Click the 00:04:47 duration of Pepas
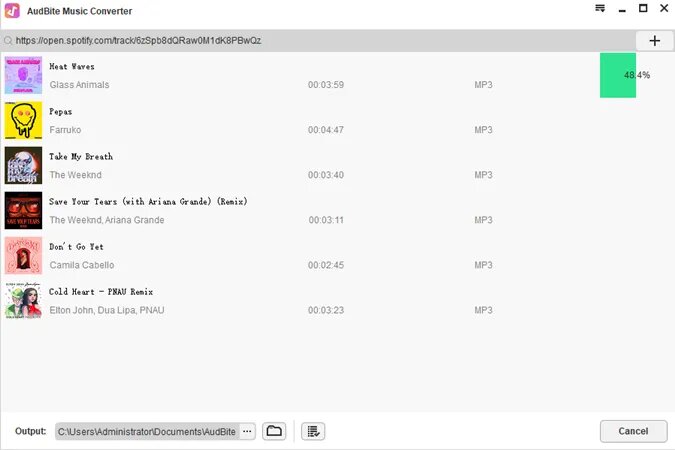Screen dimensions: 675x450 326,130
